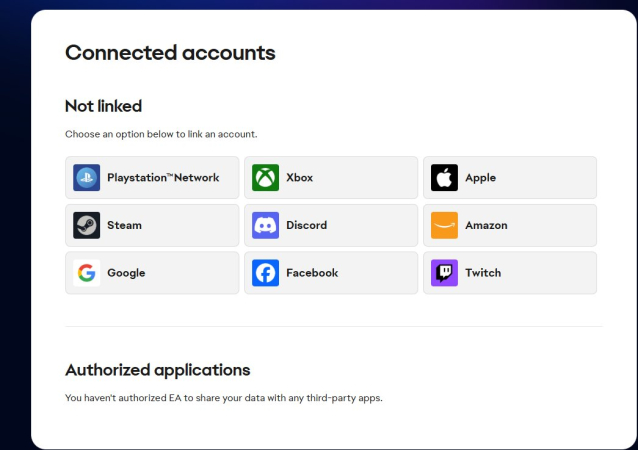Click the 'Connected accounts' page heading
The width and height of the screenshot is (638, 450).
click(170, 53)
